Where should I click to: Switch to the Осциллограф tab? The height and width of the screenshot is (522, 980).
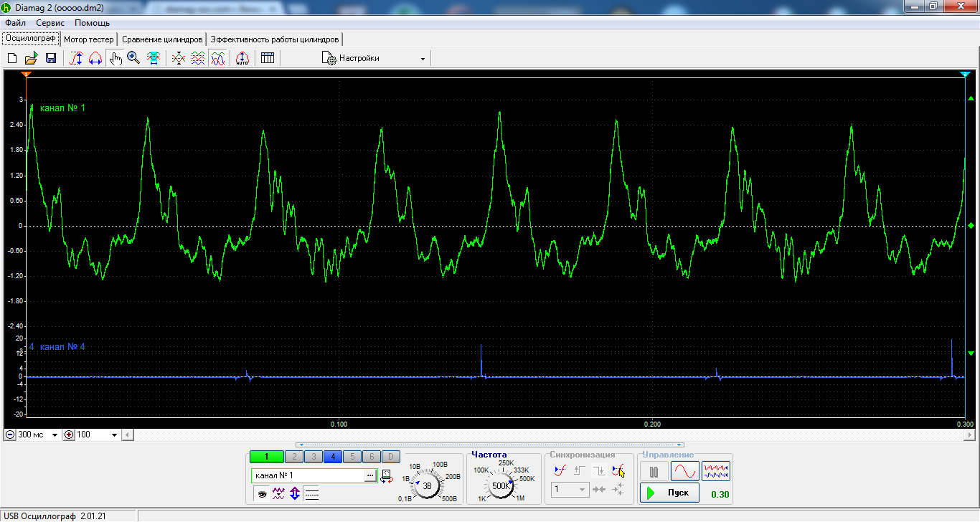pos(31,39)
